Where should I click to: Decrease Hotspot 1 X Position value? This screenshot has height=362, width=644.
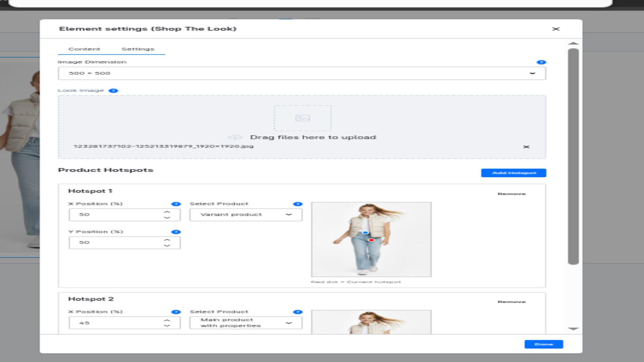coord(167,218)
